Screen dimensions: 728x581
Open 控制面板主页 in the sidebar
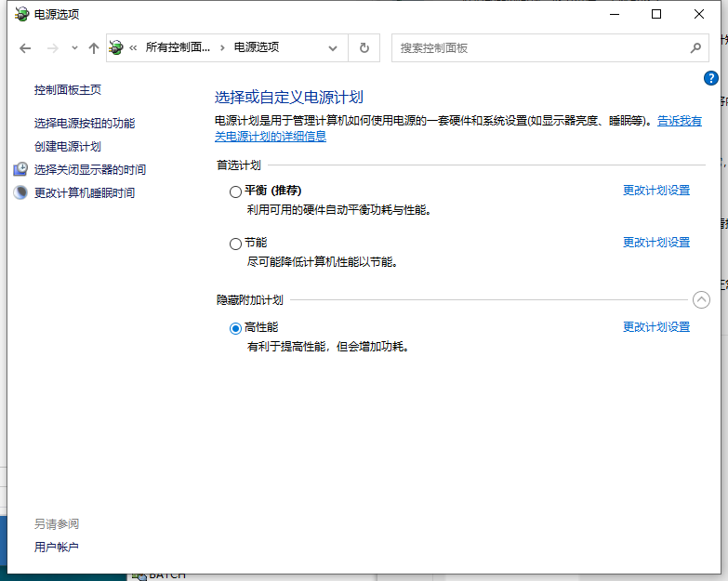pos(68,90)
